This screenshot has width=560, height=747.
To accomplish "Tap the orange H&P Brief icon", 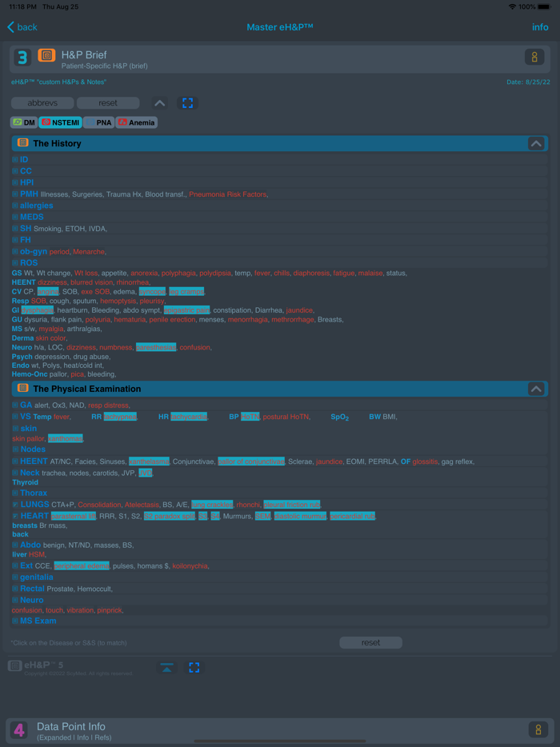I will click(x=46, y=55).
